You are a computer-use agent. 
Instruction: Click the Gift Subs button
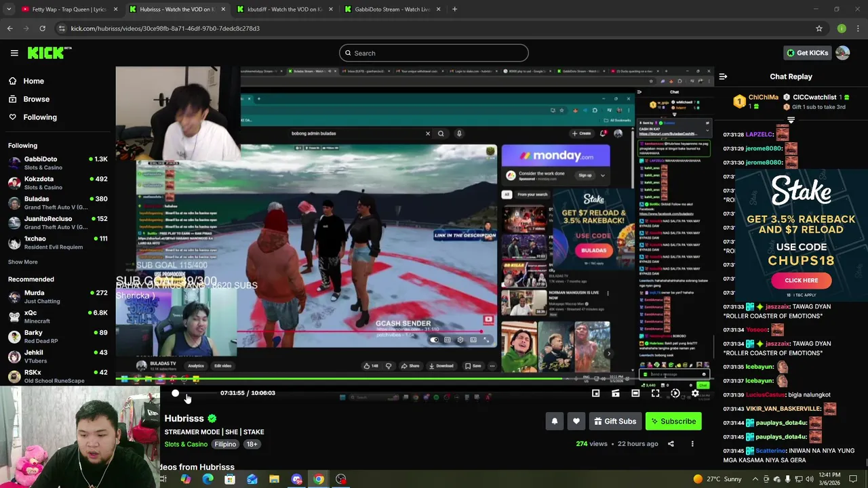[x=615, y=422]
